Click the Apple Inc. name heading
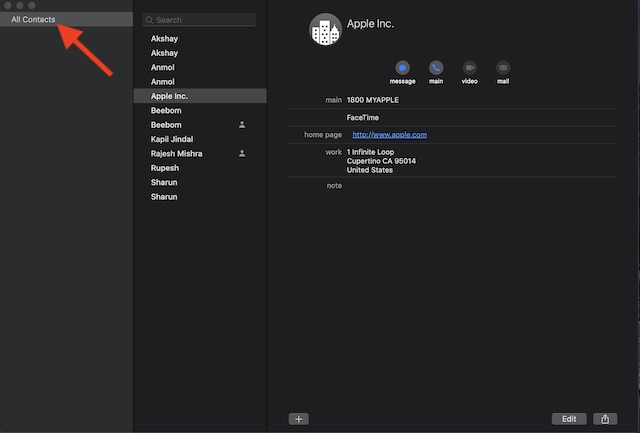The image size is (640, 433). click(x=370, y=24)
